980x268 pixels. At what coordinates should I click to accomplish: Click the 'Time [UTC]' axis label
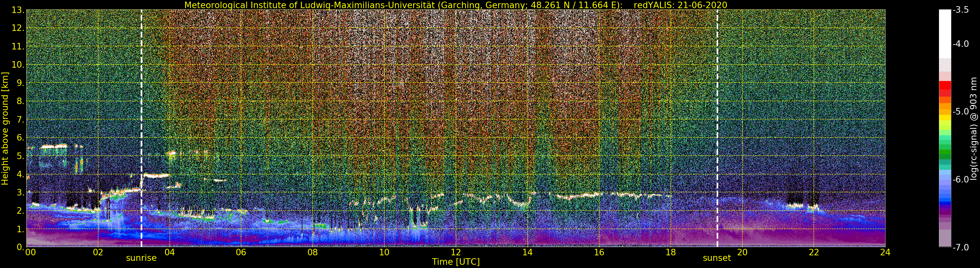(455, 262)
